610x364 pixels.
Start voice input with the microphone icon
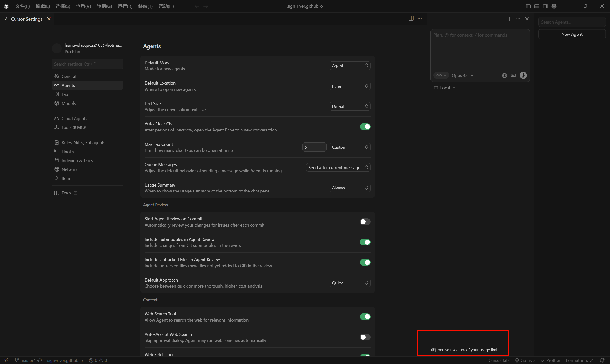tap(523, 75)
